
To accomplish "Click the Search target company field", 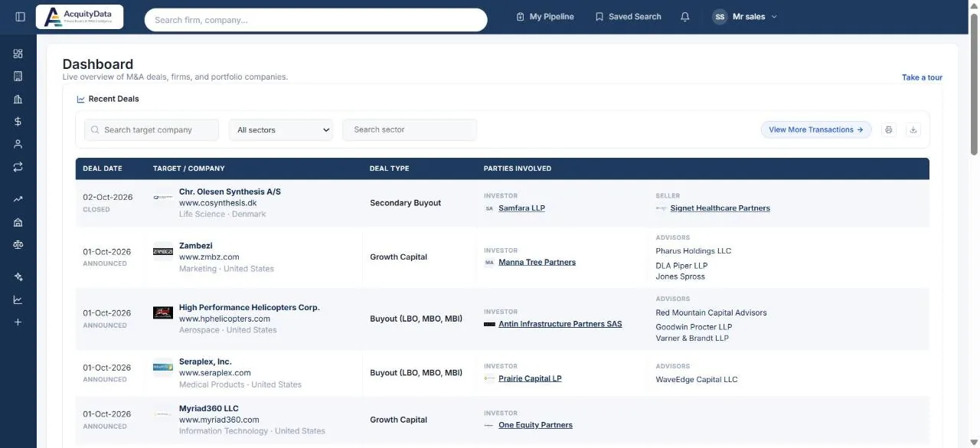I will pos(152,130).
